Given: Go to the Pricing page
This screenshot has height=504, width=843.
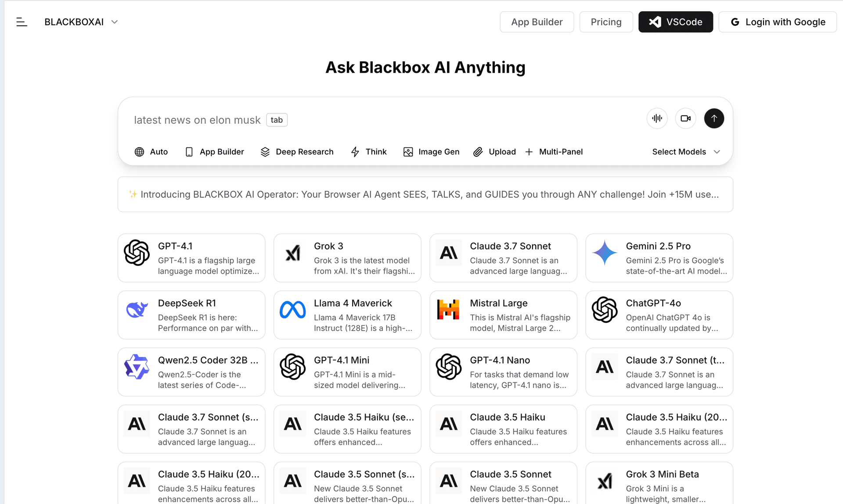Looking at the screenshot, I should click(x=606, y=22).
